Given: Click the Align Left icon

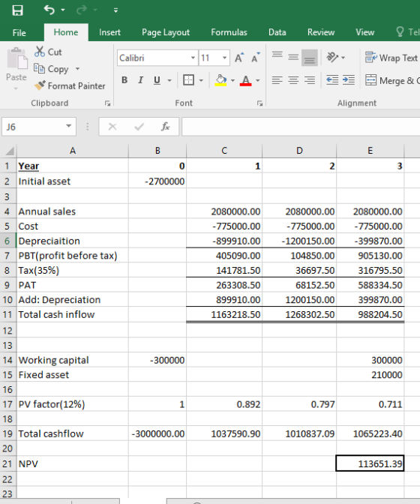Looking at the screenshot, I should click(277, 79).
